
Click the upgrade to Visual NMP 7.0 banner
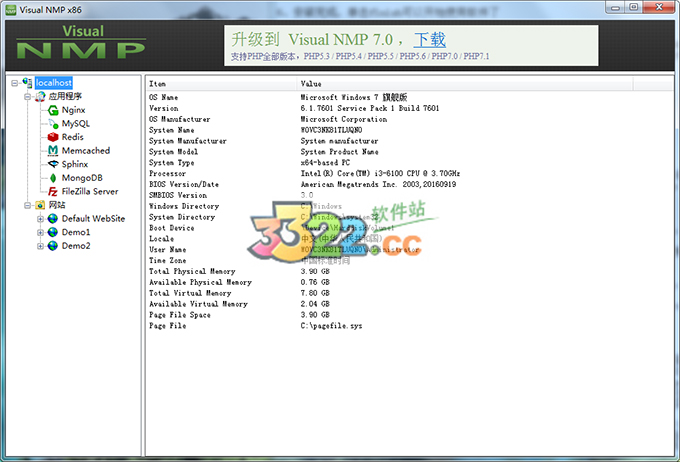tap(411, 45)
